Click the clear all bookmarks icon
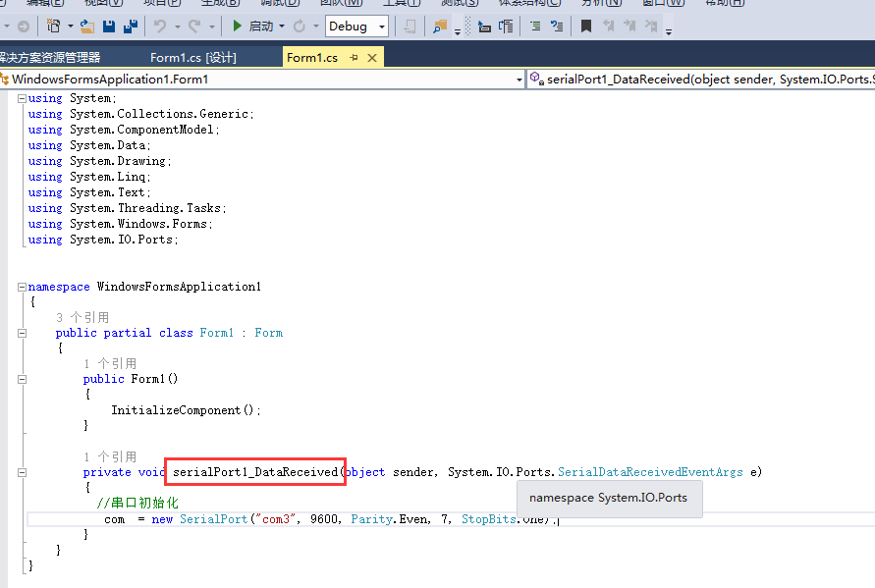The height and width of the screenshot is (588, 875). pos(651,26)
